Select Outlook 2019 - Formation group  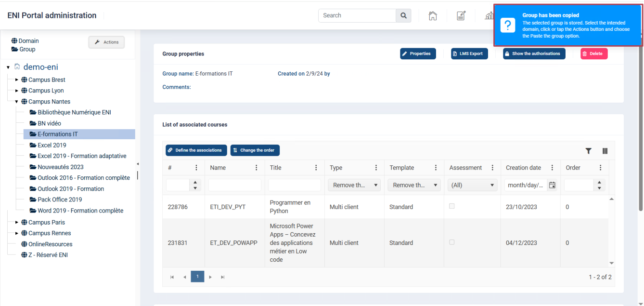coord(67,189)
